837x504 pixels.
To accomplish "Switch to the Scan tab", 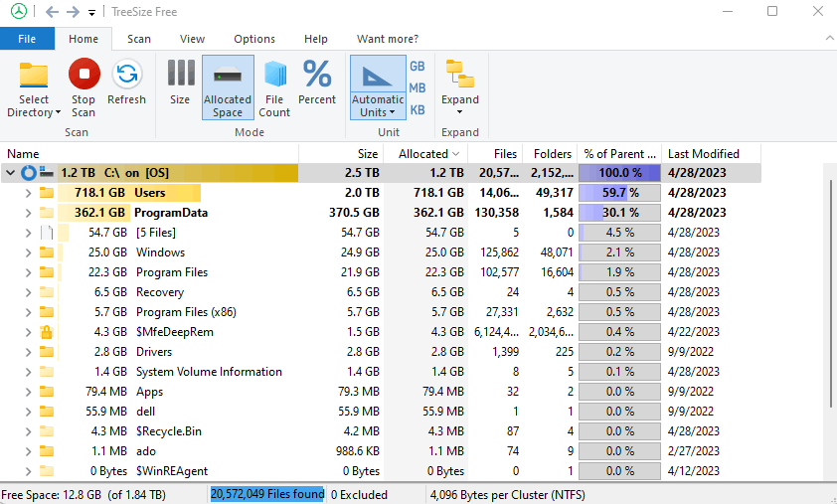I will [x=139, y=39].
